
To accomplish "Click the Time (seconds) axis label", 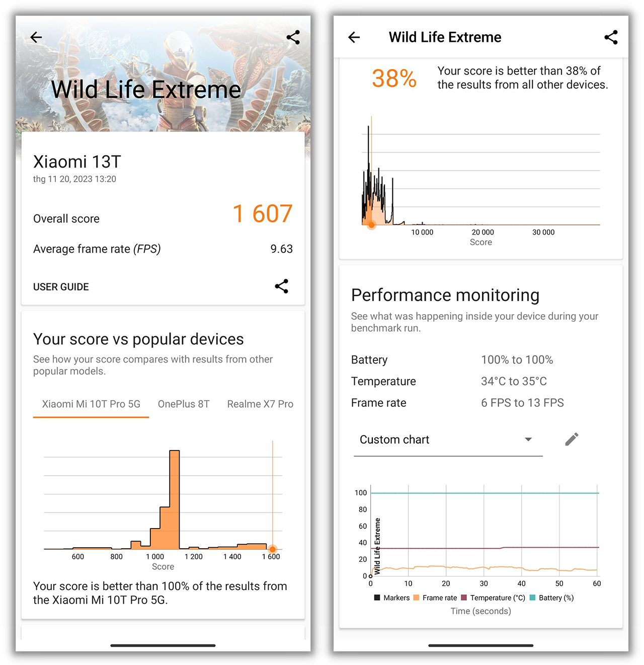I will [x=481, y=611].
